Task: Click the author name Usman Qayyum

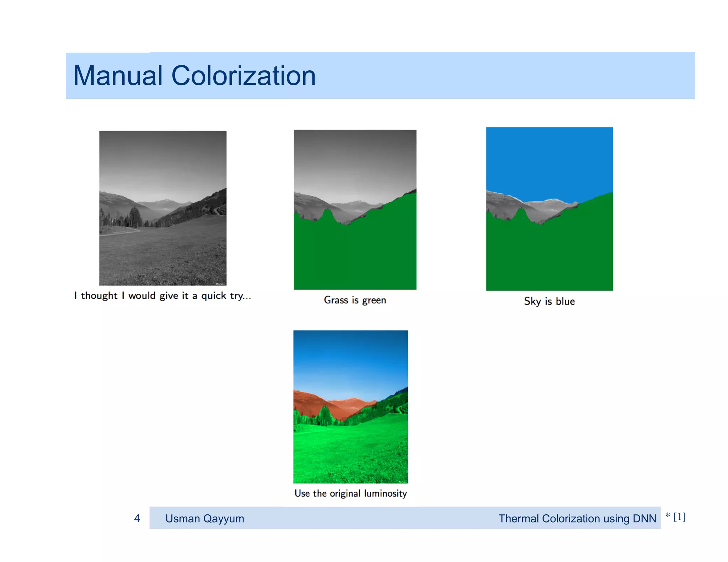Action: click(x=205, y=518)
